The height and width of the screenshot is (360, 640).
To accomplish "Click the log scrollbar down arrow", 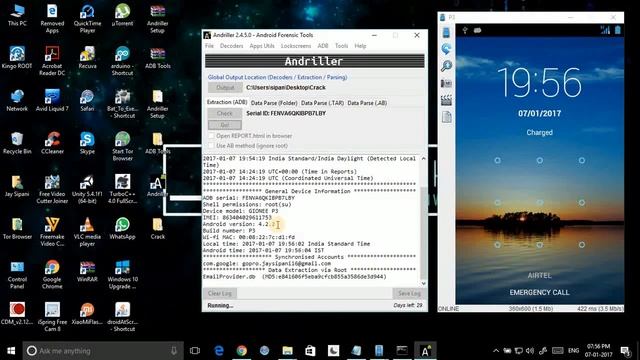I will pyautogui.click(x=423, y=283).
